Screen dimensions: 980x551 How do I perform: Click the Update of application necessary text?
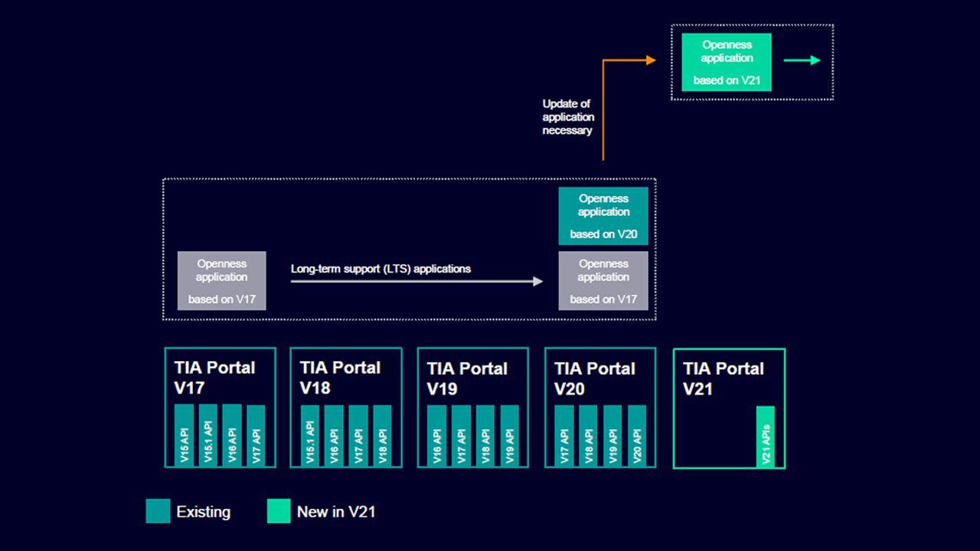coord(568,117)
